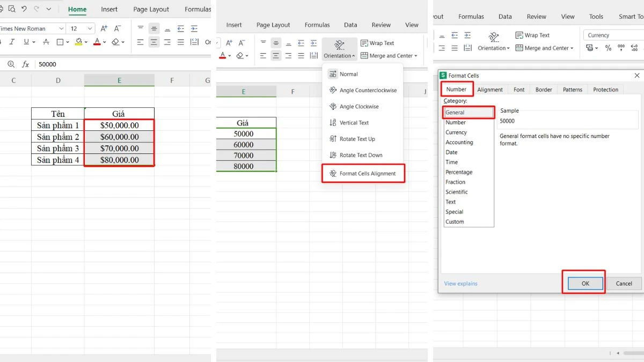Expand the font size dropdown

[x=89, y=28]
